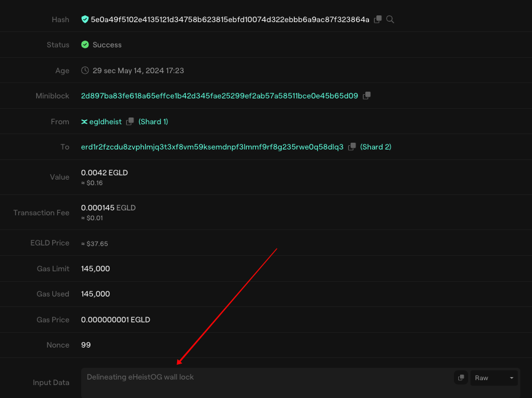Copy the miniblock hash
The image size is (532, 398).
click(367, 96)
